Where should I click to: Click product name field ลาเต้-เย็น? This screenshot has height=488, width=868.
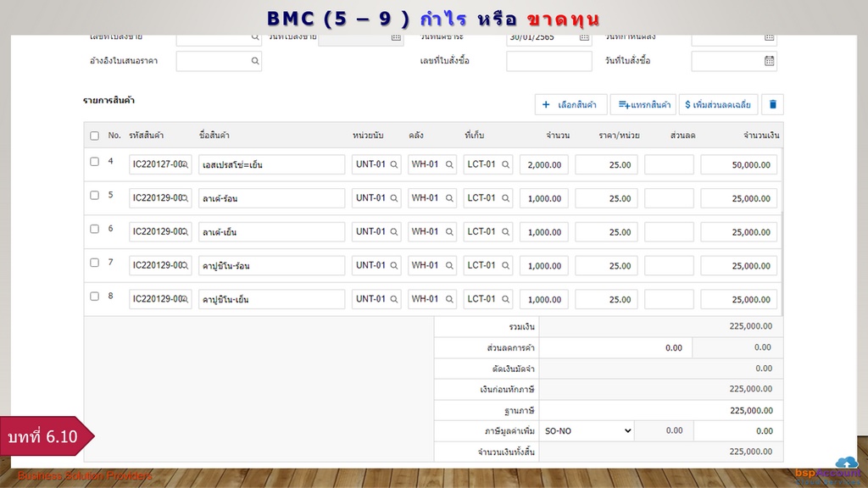tap(271, 232)
